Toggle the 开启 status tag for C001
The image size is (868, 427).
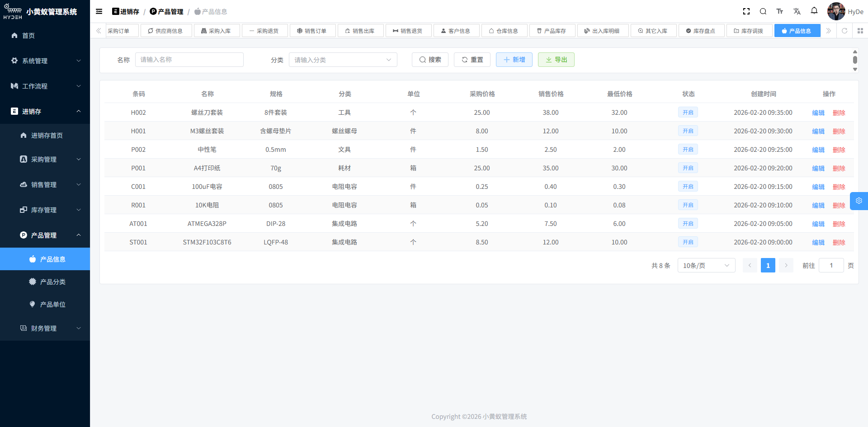(688, 186)
